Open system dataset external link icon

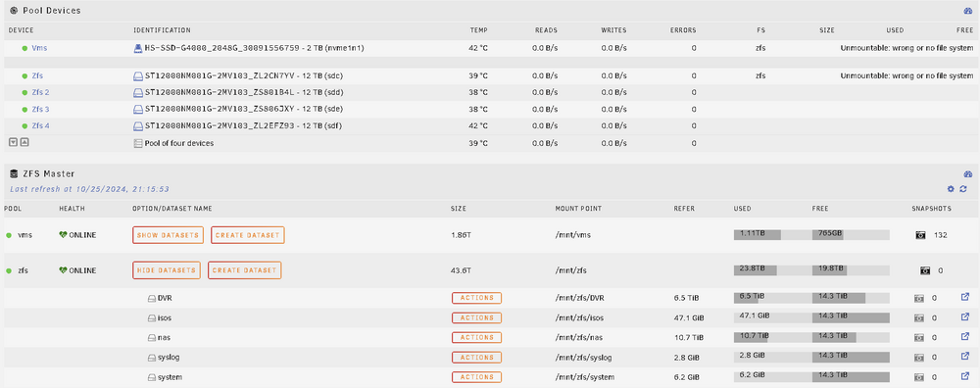pos(964,377)
